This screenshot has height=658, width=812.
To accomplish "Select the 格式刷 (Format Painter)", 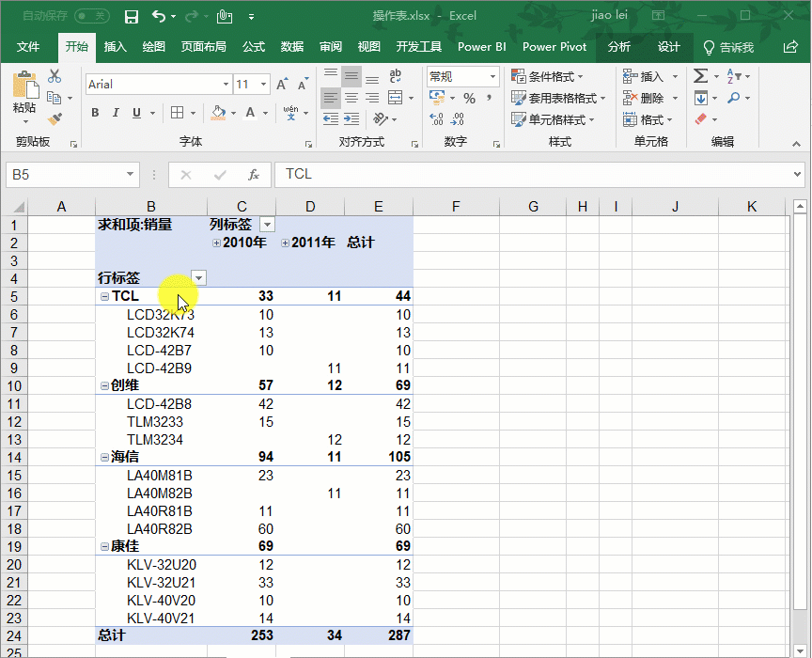I will (x=54, y=118).
